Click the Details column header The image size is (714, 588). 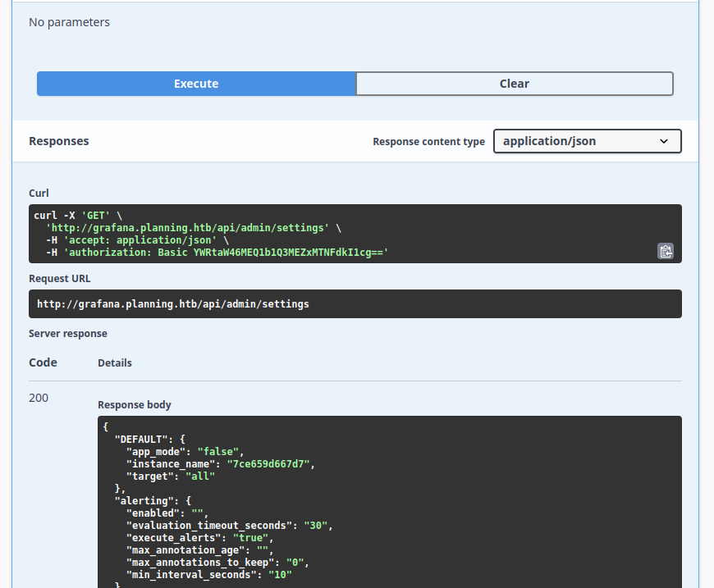115,362
